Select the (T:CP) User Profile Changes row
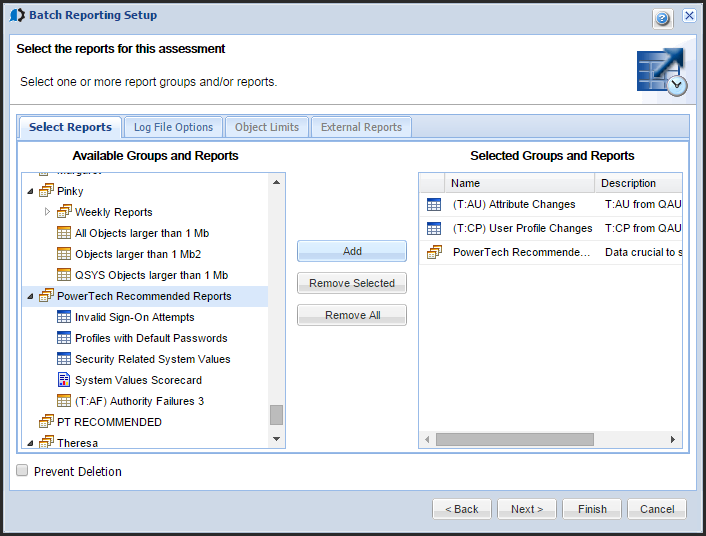 click(x=551, y=228)
